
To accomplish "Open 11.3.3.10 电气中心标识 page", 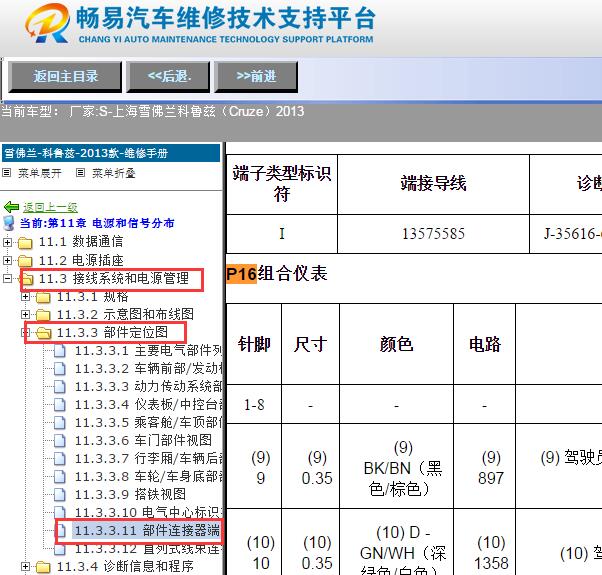I will pos(149,512).
